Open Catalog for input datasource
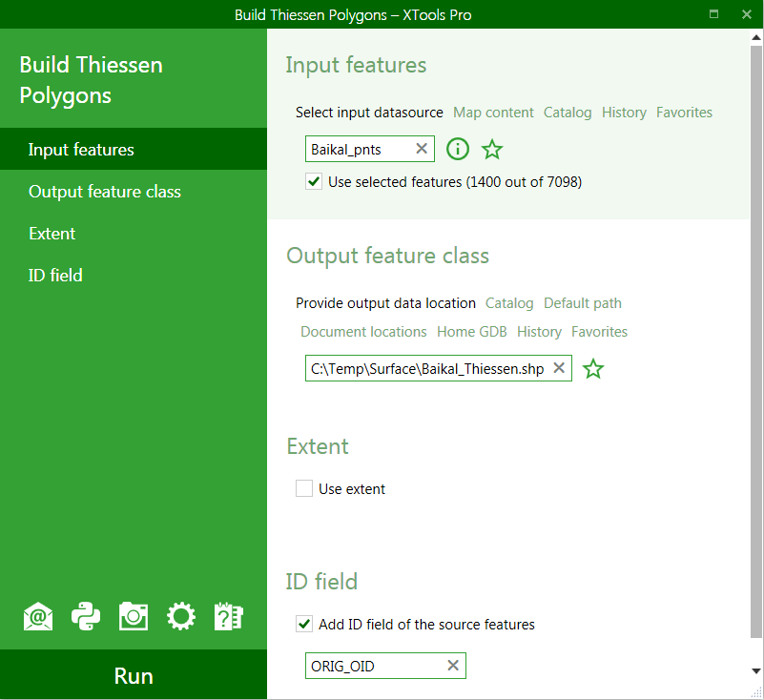Screen dimensions: 764x700 pos(568,113)
